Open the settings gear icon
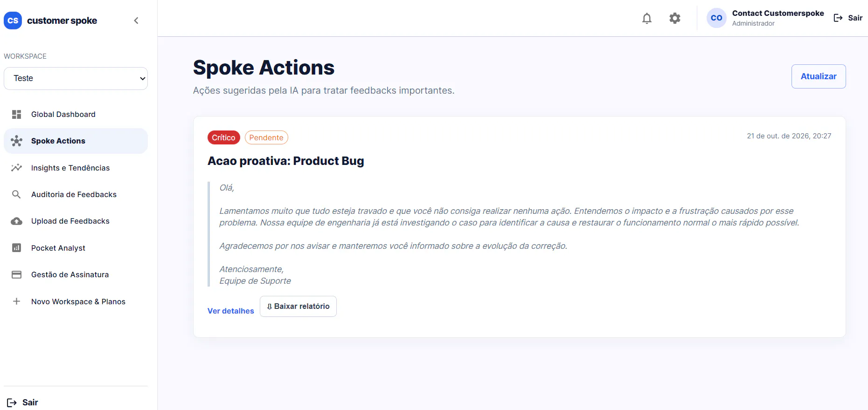This screenshot has width=868, height=410. pos(675,18)
